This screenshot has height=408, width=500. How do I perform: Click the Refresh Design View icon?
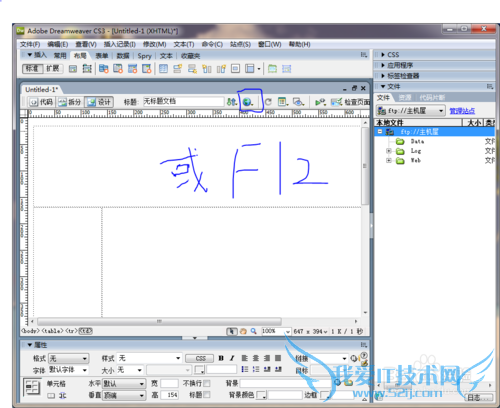[x=268, y=102]
